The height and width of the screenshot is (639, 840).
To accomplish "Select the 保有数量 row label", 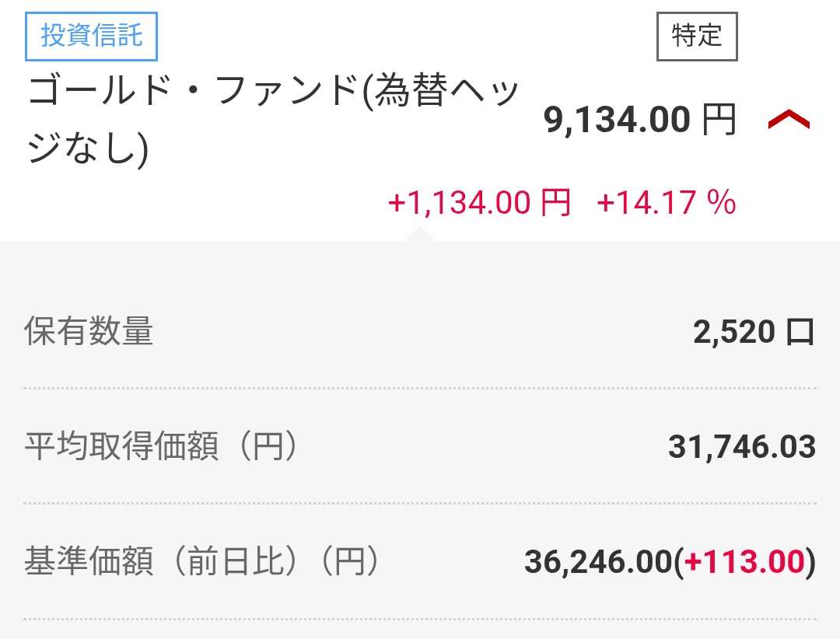I will [89, 333].
